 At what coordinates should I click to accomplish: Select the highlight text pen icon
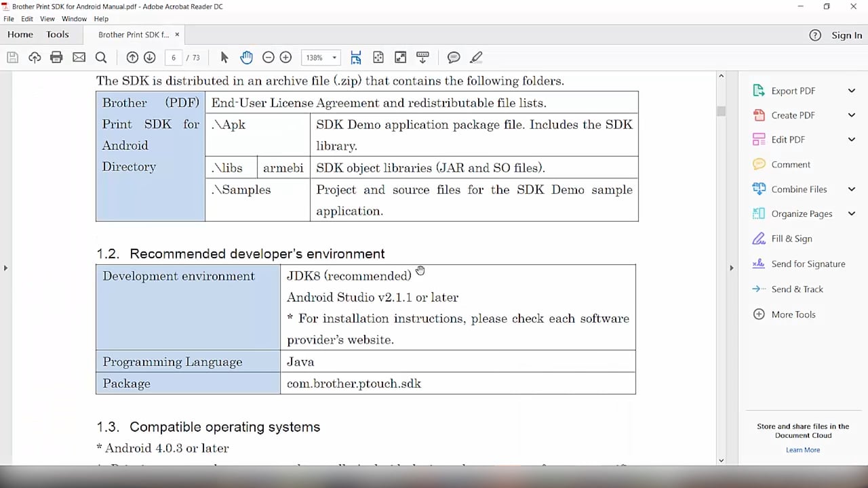[x=476, y=58]
